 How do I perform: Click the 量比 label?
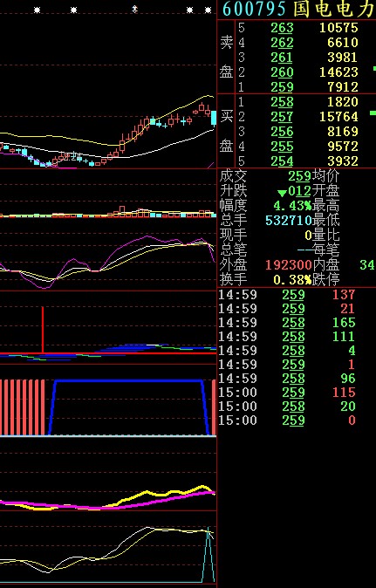coord(325,236)
